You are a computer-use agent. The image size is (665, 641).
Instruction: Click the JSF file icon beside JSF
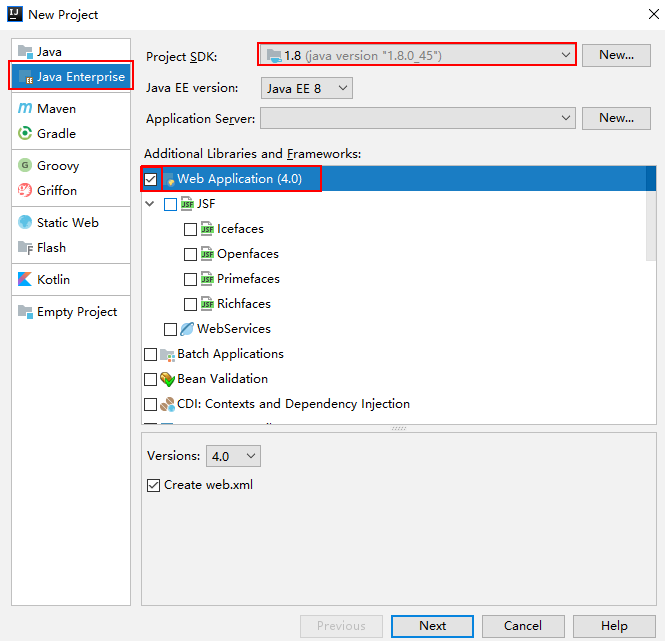pos(187,204)
